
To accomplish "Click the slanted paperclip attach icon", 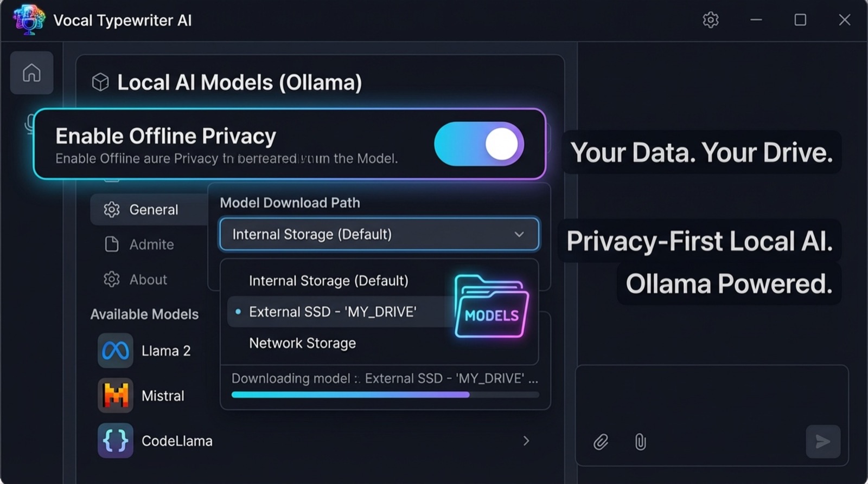I will (x=601, y=442).
